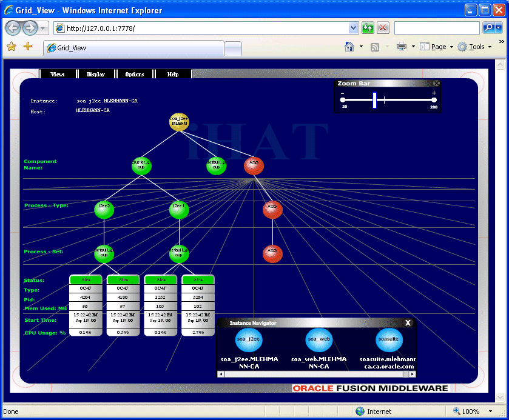Click the Zoom Bar minus icon
The image size is (509, 420).
[x=343, y=93]
